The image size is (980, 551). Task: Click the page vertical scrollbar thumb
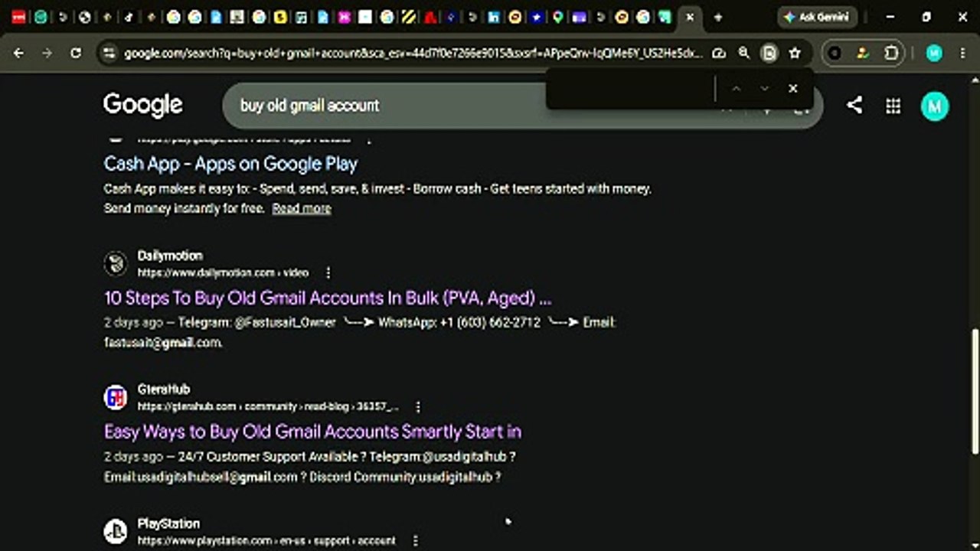[975, 390]
